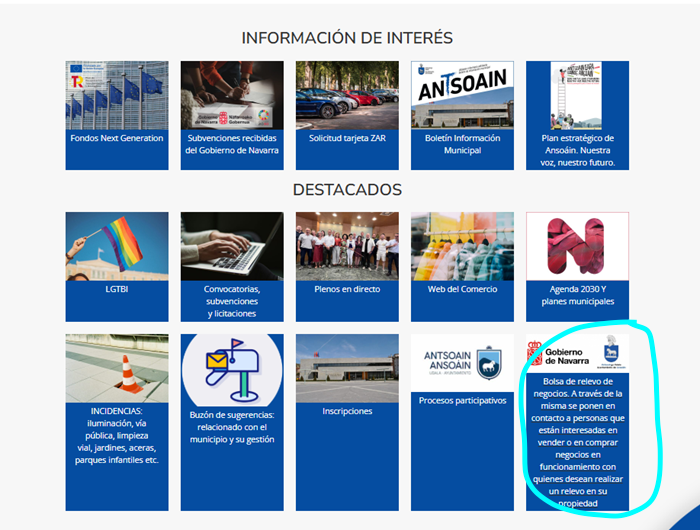Click the Procesos participativos link
This screenshot has height=530, width=700.
pyautogui.click(x=462, y=401)
